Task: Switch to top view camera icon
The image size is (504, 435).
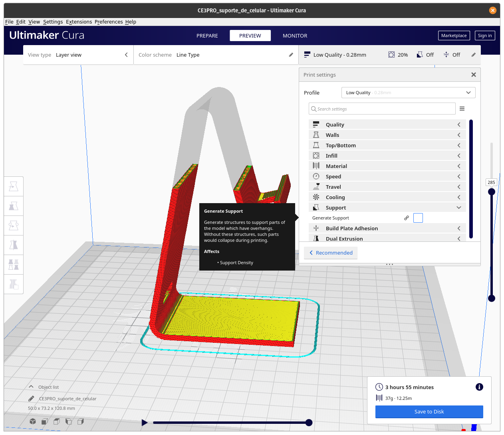Action: tap(57, 421)
